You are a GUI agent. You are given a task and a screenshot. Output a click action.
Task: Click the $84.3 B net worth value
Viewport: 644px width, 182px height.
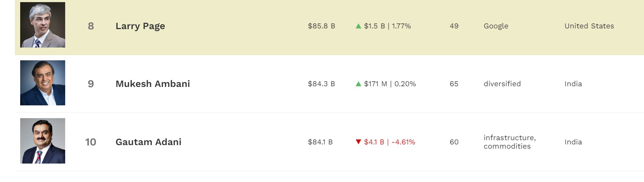(321, 84)
